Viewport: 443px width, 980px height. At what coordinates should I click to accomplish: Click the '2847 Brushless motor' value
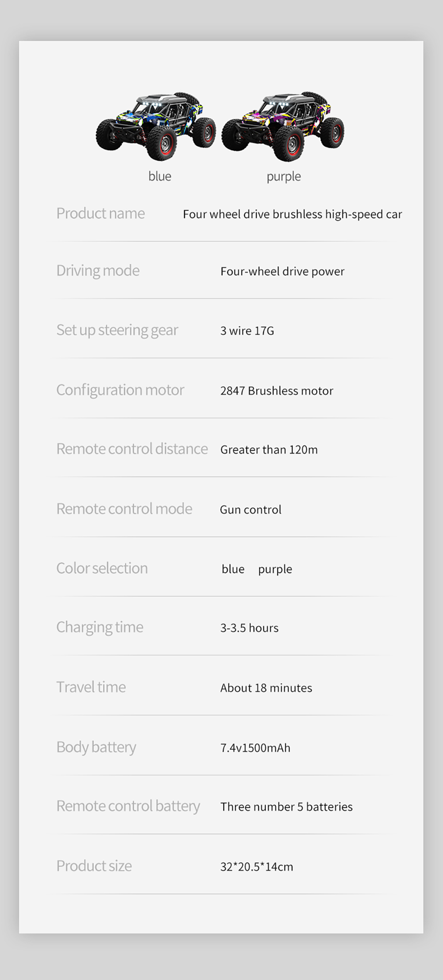tap(277, 391)
